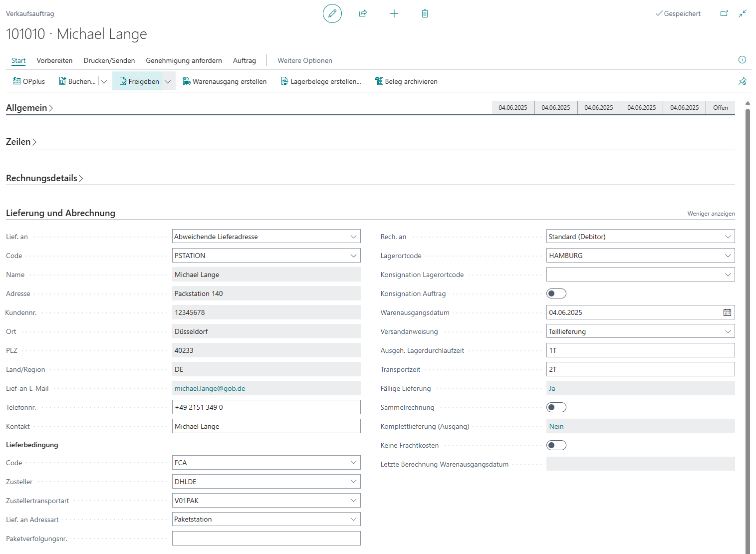756x554 pixels.
Task: Click Weniger anzeigen link
Action: pyautogui.click(x=711, y=214)
